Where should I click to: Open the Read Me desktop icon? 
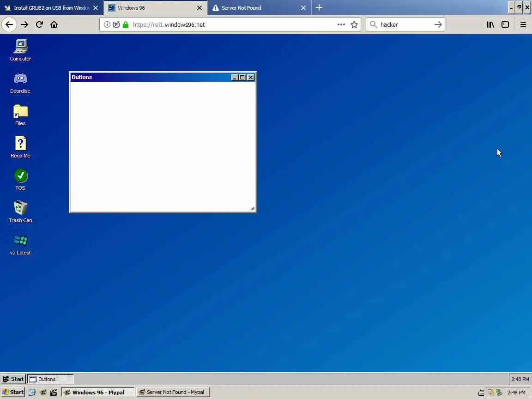click(x=20, y=147)
